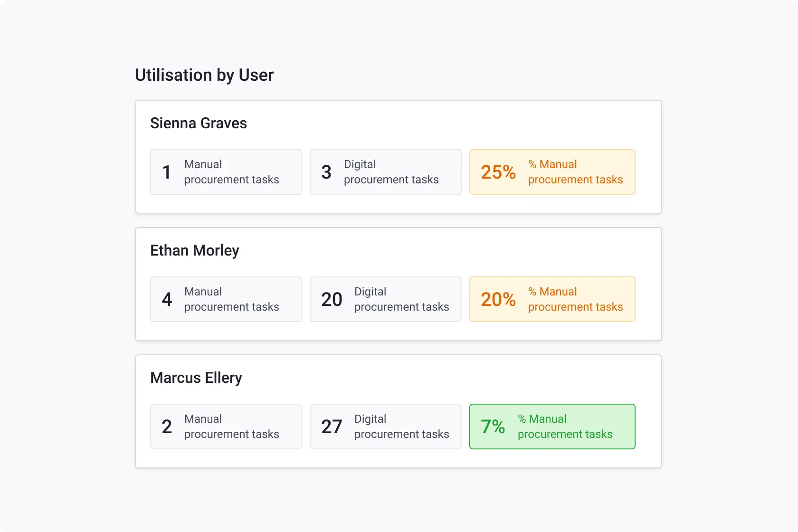Viewport: 798px width, 532px height.
Task: Open Ethan Morley's user card title
Action: tap(195, 251)
